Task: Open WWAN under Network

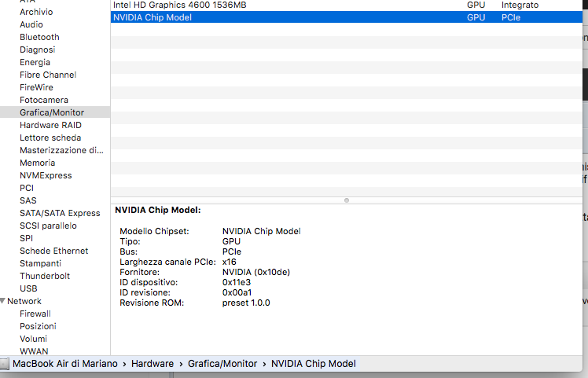Action: [34, 351]
